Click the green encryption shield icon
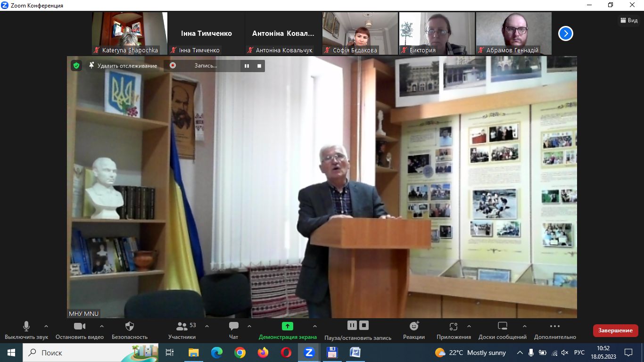This screenshot has height=362, width=644. point(76,66)
